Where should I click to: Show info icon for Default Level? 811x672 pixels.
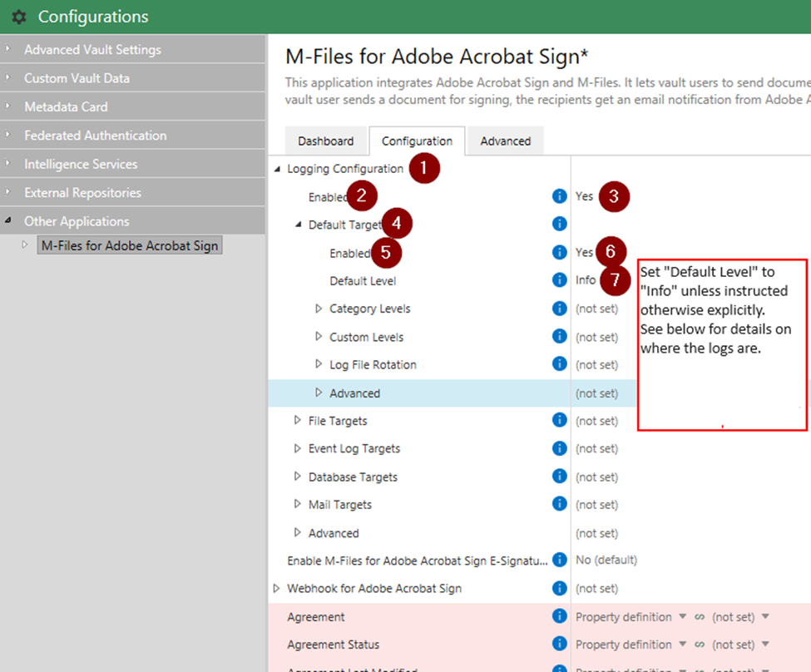pos(559,280)
